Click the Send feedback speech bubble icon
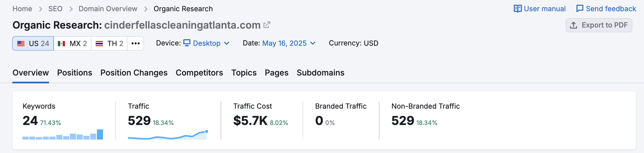The image size is (644, 153). pyautogui.click(x=580, y=9)
